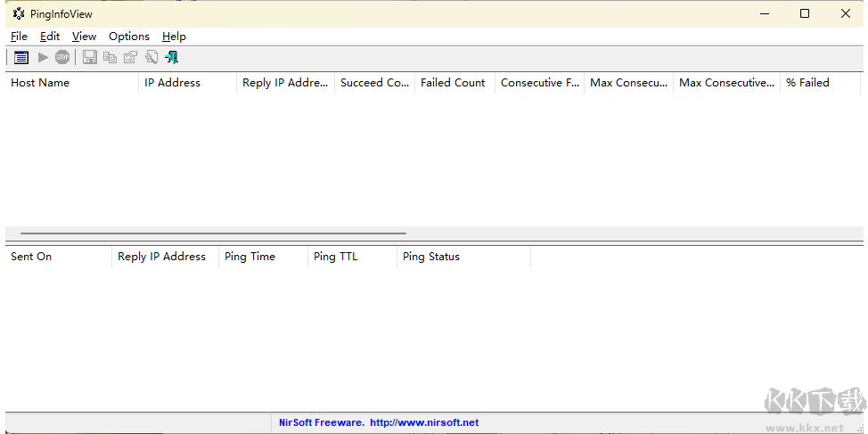Open the File menu
The width and height of the screenshot is (868, 434).
(19, 37)
